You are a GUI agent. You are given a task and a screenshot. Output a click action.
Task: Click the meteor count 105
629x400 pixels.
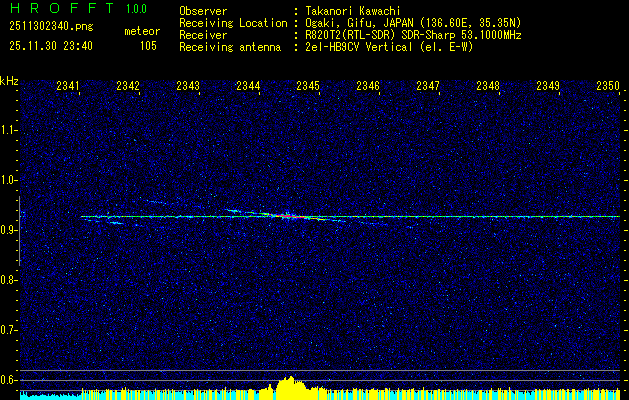148,46
